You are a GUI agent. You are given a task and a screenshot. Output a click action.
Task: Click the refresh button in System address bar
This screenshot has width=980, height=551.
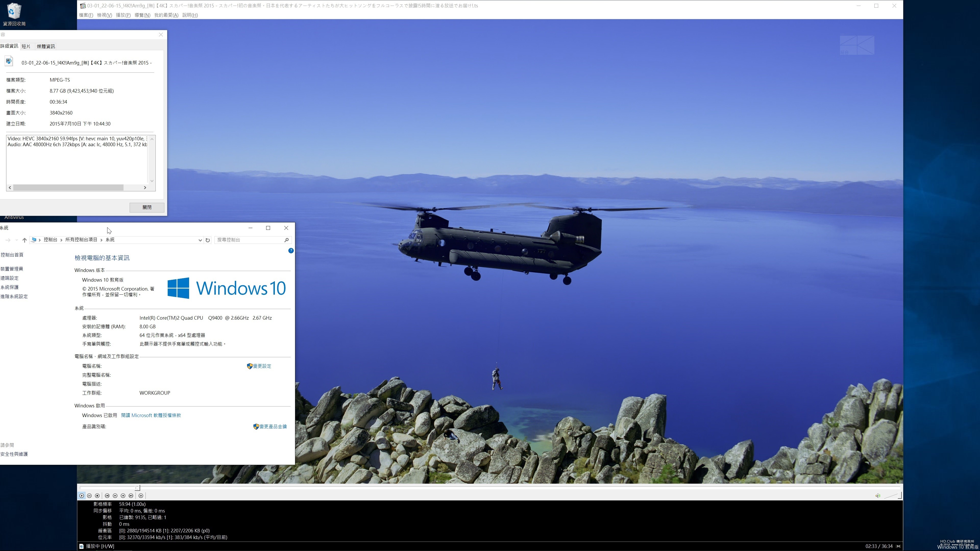(208, 240)
